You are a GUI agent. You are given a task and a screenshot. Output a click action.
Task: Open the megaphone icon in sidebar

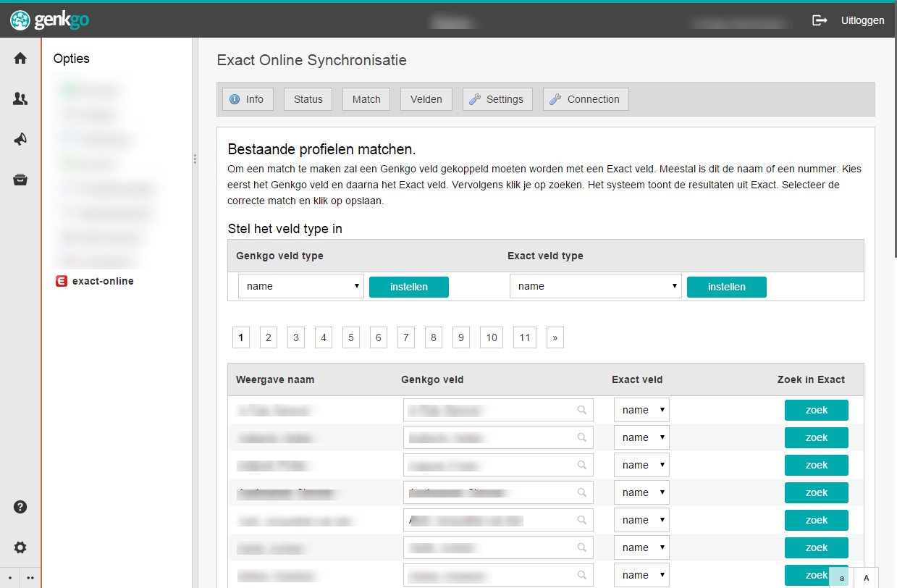(x=20, y=140)
